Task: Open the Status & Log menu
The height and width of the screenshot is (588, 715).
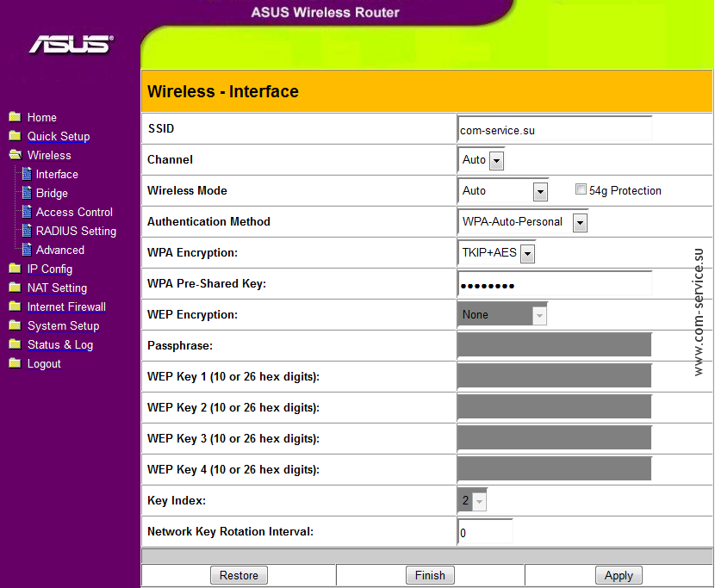Action: [x=60, y=344]
